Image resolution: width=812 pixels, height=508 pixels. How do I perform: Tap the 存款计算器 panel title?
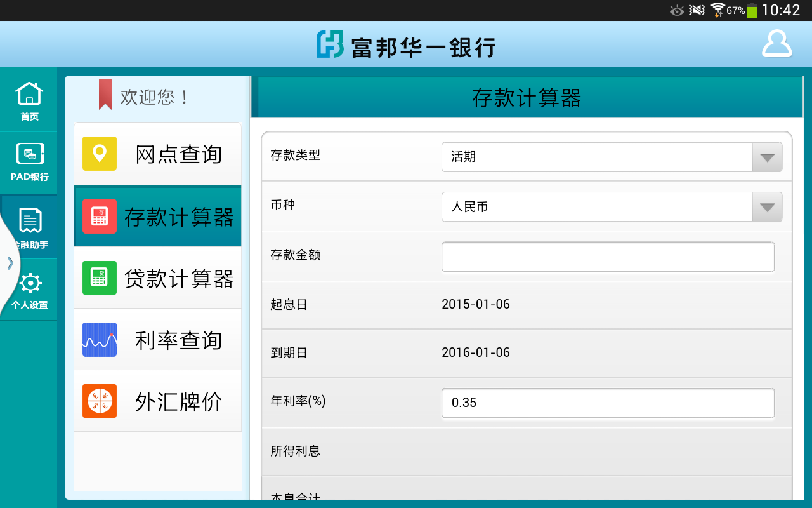tap(527, 98)
